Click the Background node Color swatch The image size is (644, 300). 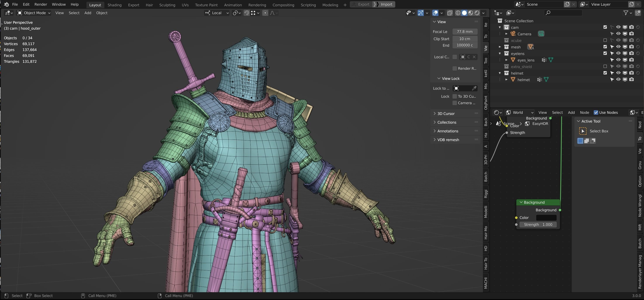546,217
